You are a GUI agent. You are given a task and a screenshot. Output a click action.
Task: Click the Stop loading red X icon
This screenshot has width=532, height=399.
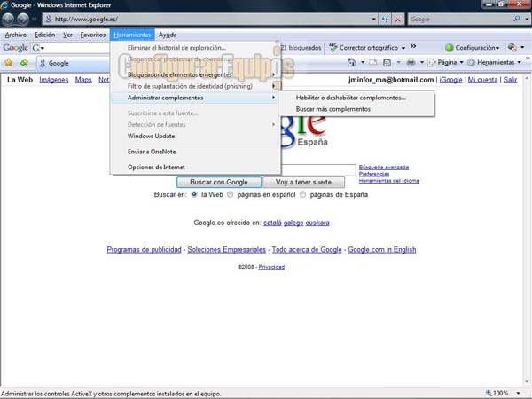point(397,20)
